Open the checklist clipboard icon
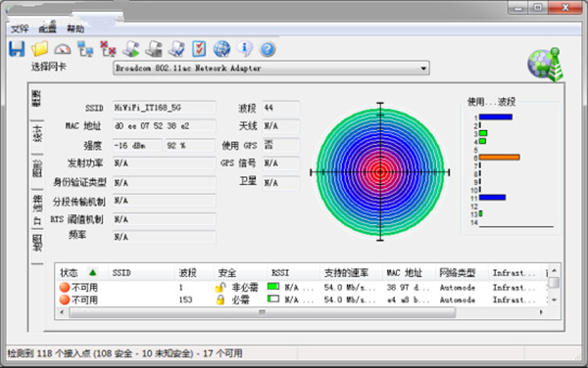Screen dimensions: 588x368 pos(199,49)
